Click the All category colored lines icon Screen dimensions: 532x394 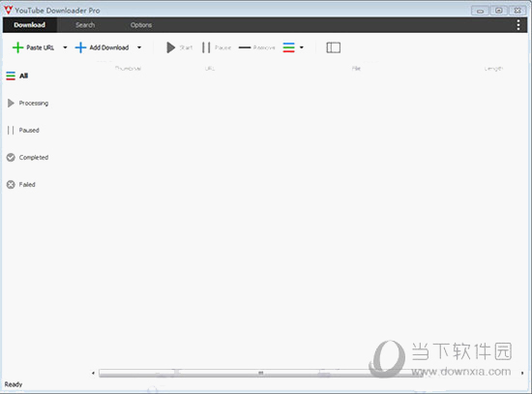11,76
